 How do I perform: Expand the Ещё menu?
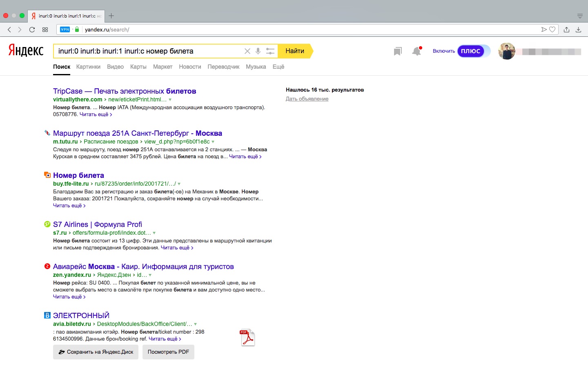pos(278,67)
